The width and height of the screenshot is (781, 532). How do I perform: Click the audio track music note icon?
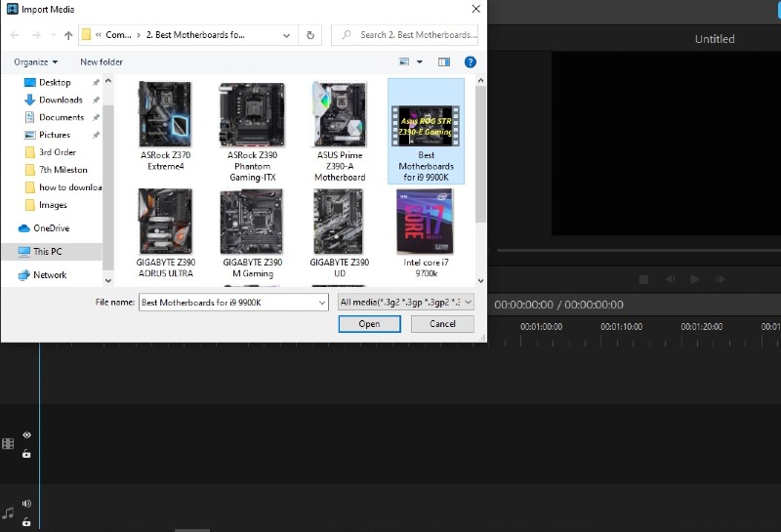point(8,513)
